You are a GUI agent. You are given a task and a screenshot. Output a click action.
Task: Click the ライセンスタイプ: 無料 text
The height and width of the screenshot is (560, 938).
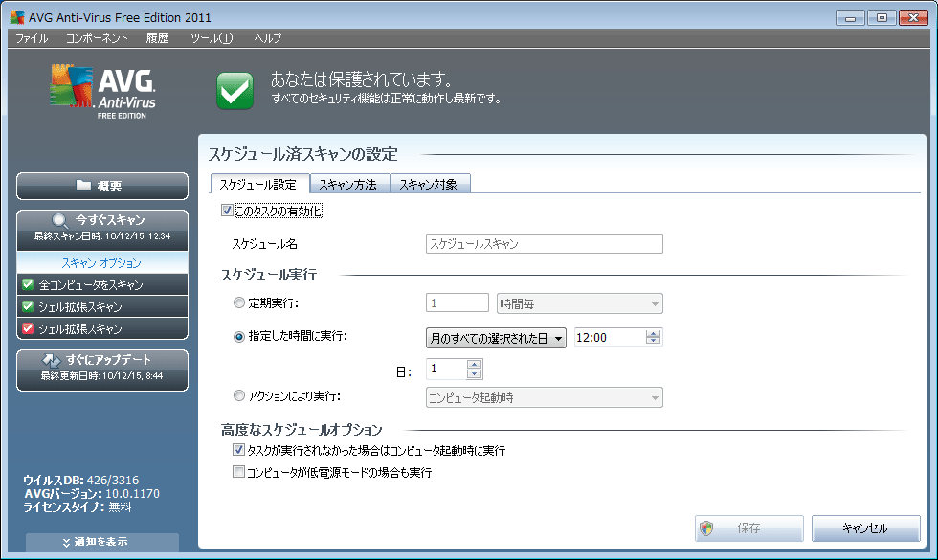pyautogui.click(x=78, y=507)
